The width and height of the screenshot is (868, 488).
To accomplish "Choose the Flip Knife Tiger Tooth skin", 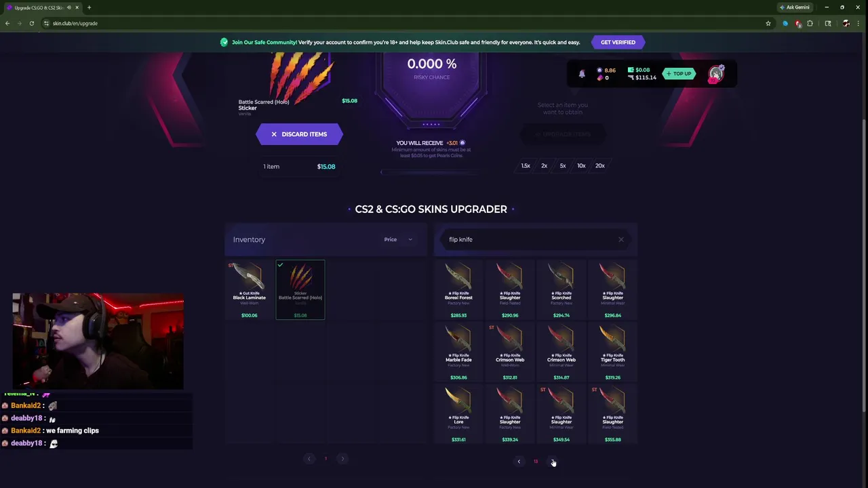I will coord(612,352).
